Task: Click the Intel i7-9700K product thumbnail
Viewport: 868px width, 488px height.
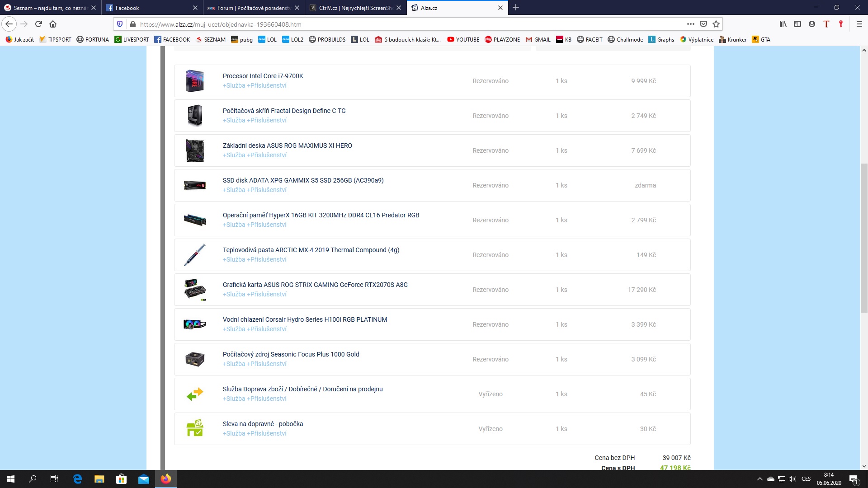Action: (x=195, y=81)
